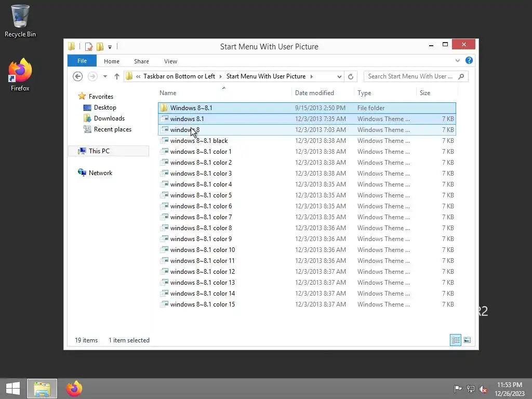The width and height of the screenshot is (532, 399).
Task: Click the New folder quick access icon
Action: pyautogui.click(x=100, y=46)
